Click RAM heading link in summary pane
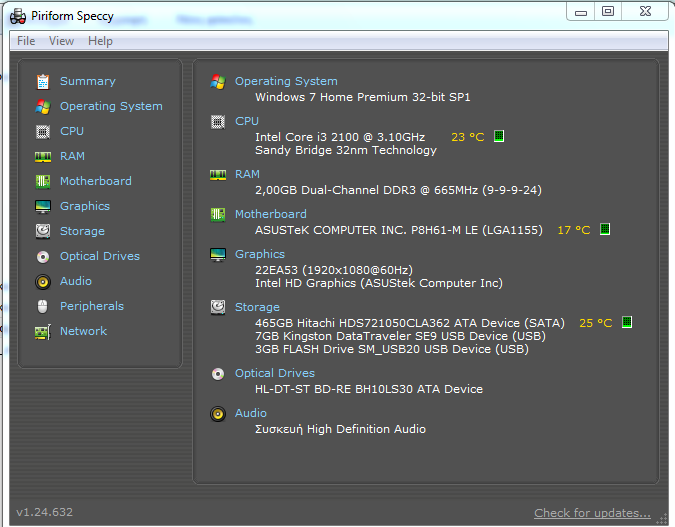 pos(247,174)
